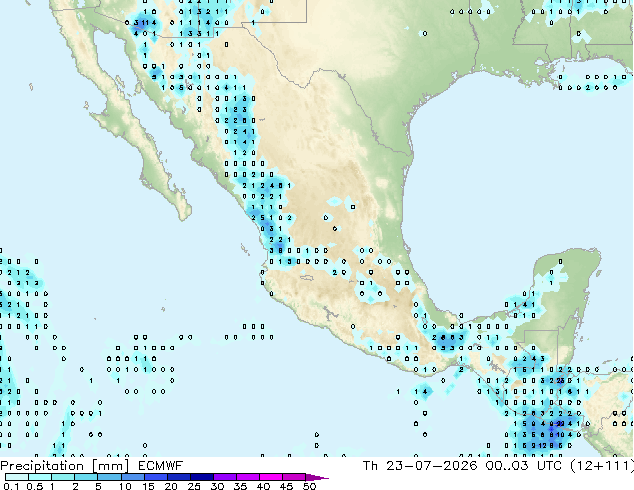The width and height of the screenshot is (634, 490).
Task: Click the "10" legend tick label
Action: 125,486
